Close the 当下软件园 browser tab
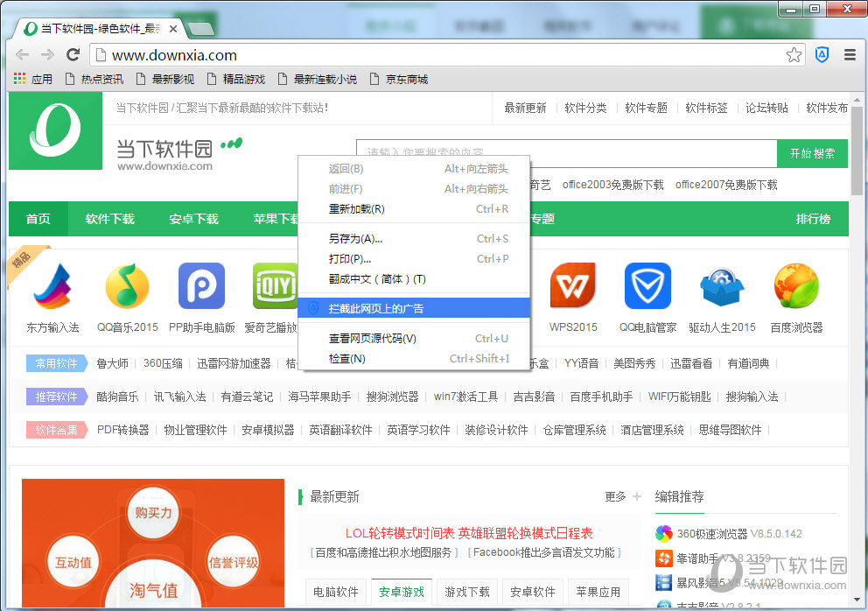This screenshot has width=868, height=611. (x=173, y=28)
